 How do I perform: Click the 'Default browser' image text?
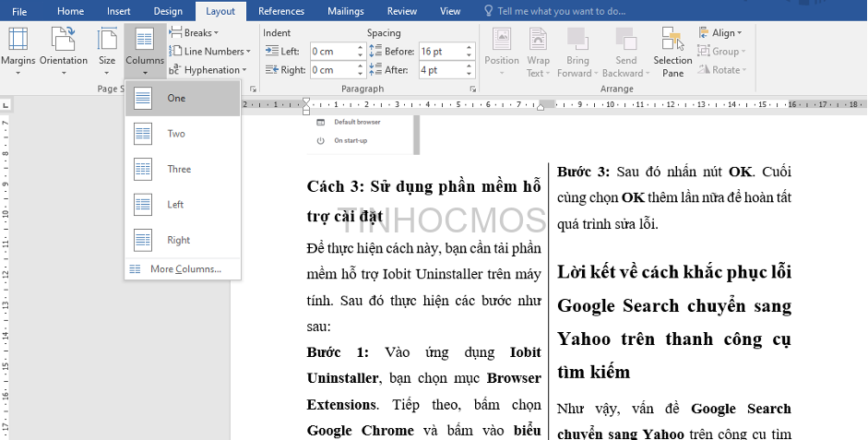click(357, 122)
